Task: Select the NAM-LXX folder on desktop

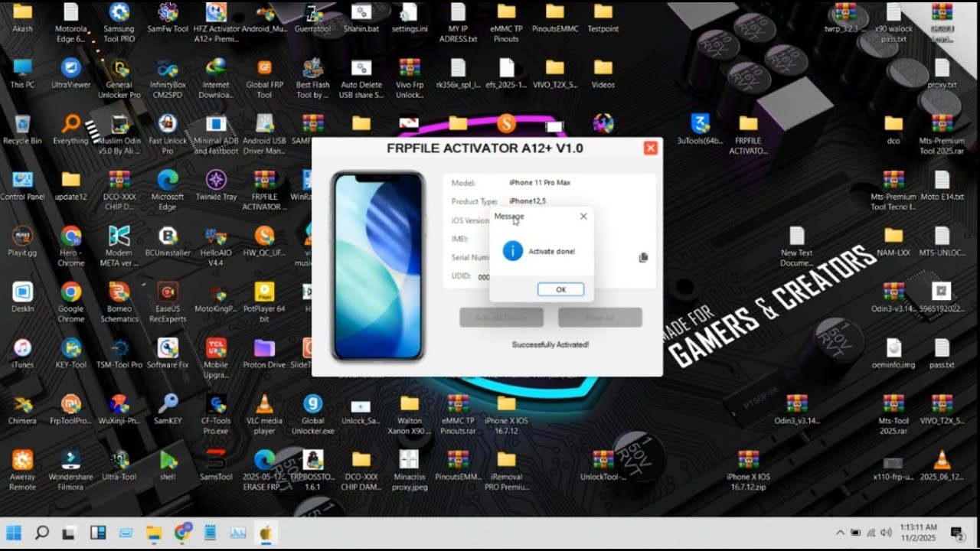Action: [893, 241]
